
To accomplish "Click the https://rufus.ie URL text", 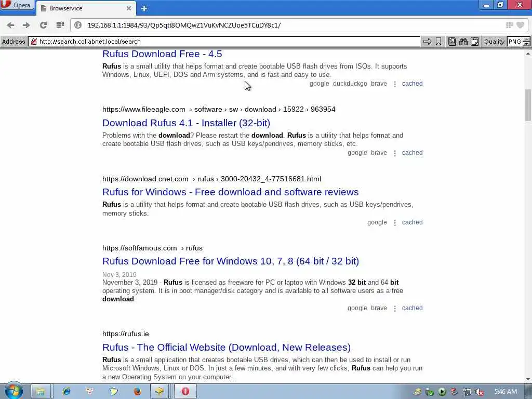I will pyautogui.click(x=126, y=334).
